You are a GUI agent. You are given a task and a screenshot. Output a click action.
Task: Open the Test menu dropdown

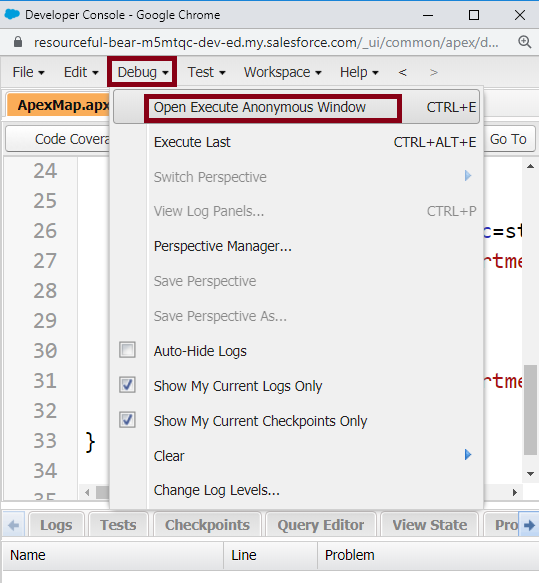(206, 72)
